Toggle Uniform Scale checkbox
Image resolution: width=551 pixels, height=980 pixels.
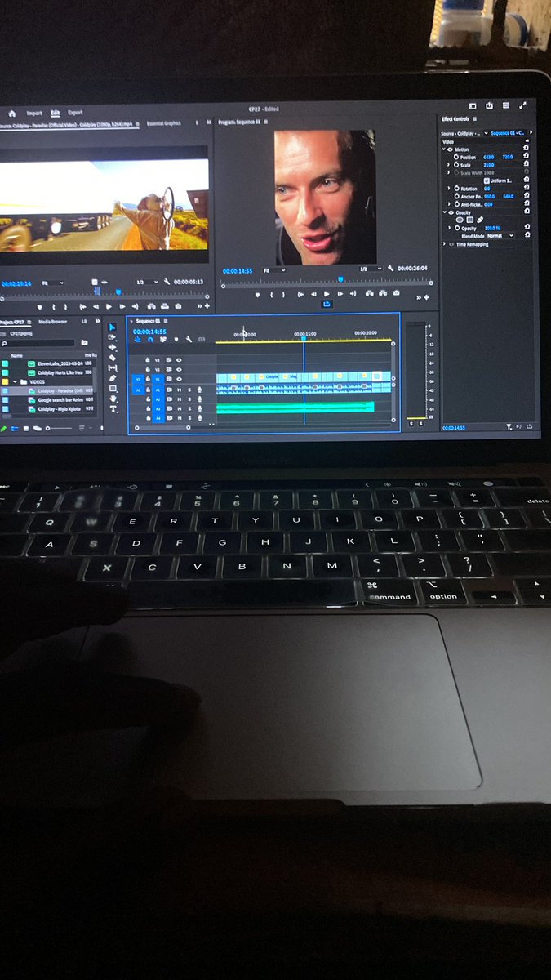(487, 180)
